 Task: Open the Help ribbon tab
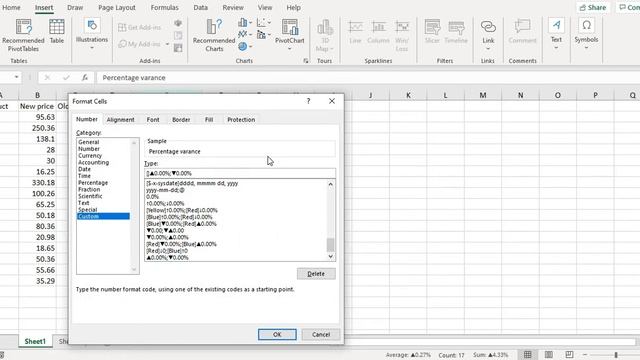tap(293, 8)
